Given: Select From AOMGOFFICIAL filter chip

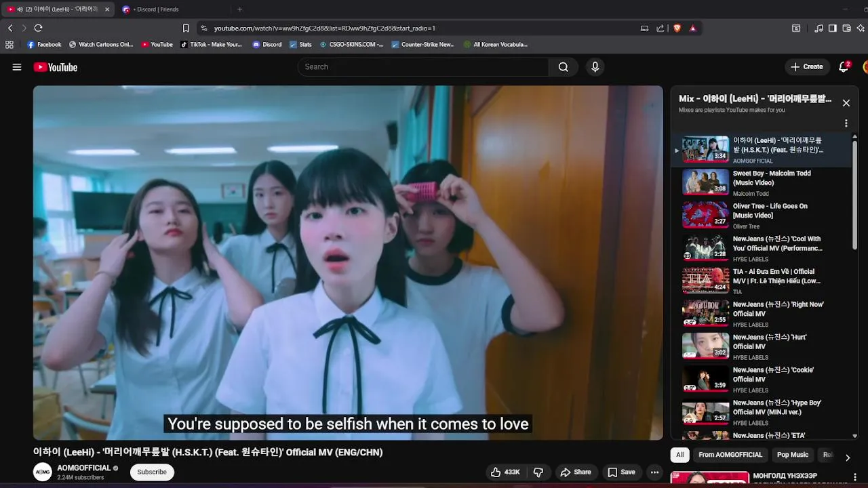Looking at the screenshot, I should [730, 455].
